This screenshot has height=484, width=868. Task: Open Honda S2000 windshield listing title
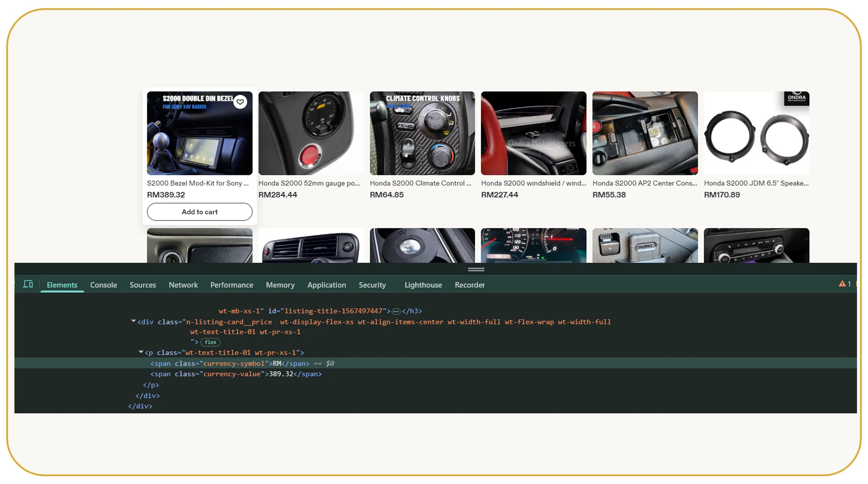[533, 183]
